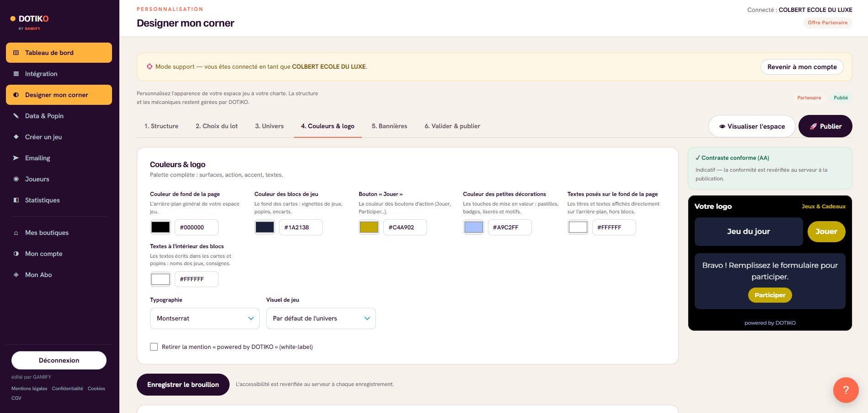868x413 pixels.
Task: Click the Joueurs circle icon
Action: pos(16,179)
